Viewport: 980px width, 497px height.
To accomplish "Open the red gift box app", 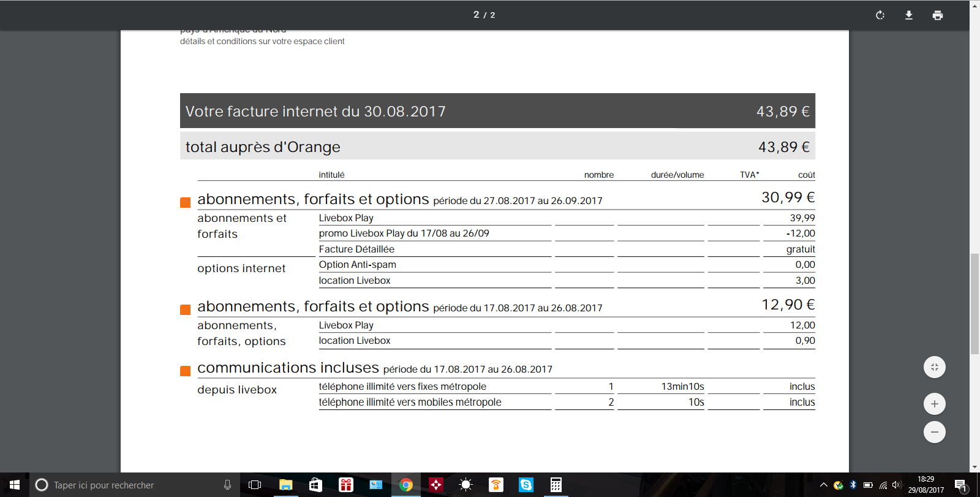I will 345,485.
